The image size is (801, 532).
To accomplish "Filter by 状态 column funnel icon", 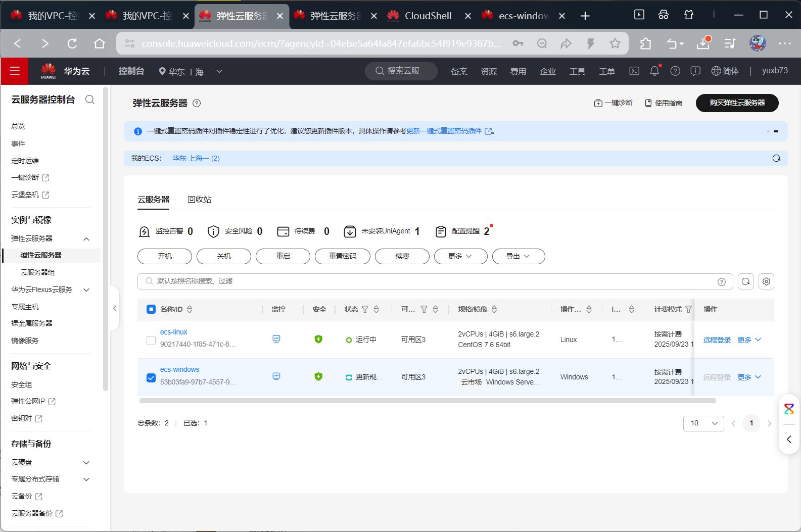I will tap(365, 309).
